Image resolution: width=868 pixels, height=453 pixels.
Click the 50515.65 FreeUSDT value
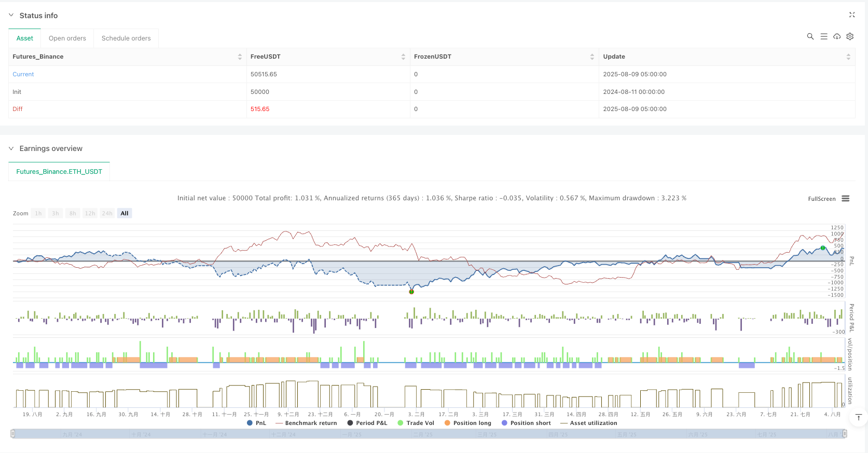click(264, 74)
